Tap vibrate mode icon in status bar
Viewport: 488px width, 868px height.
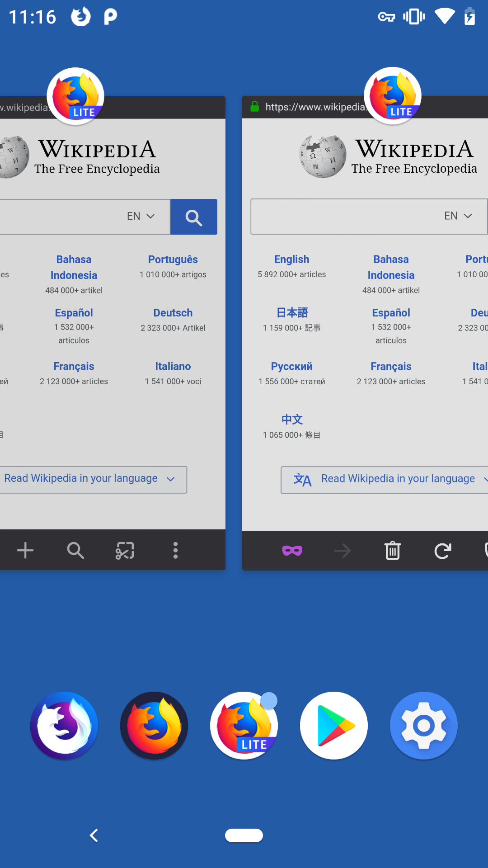[x=414, y=17]
